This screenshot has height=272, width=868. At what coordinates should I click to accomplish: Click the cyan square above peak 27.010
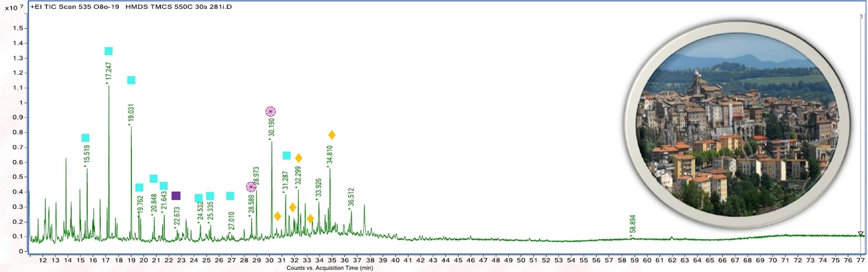tap(230, 196)
